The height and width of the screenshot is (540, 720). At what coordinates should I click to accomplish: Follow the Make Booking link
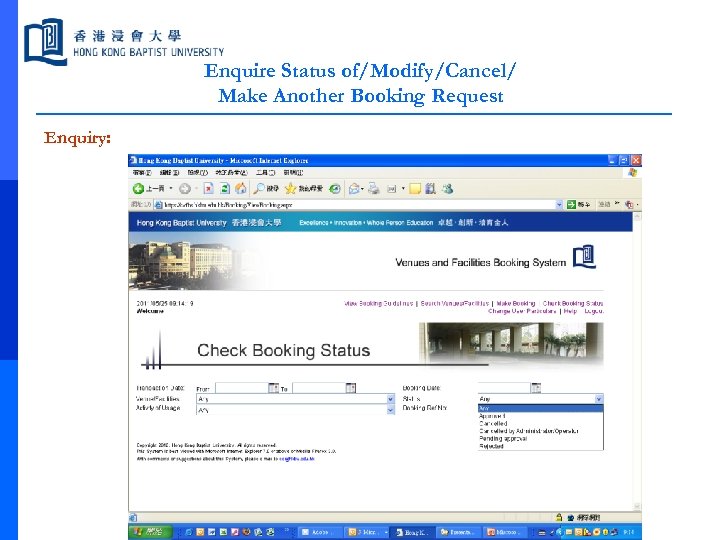click(x=516, y=304)
